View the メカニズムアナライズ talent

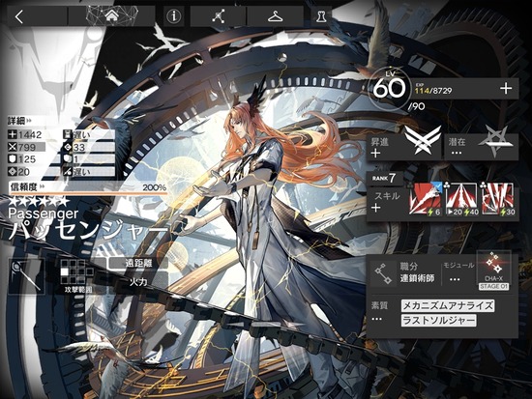click(448, 306)
